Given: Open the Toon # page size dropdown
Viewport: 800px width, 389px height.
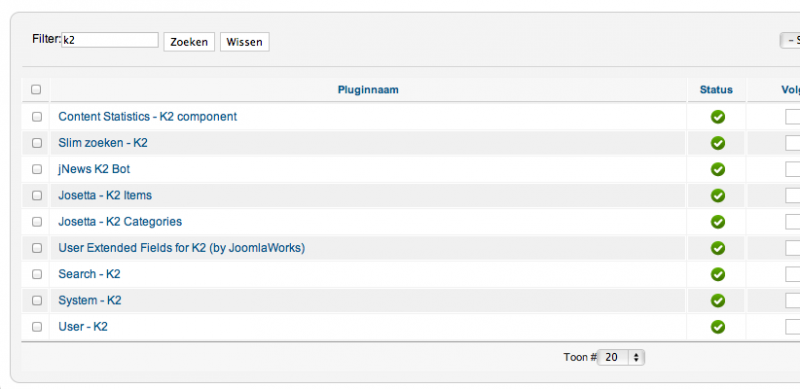Looking at the screenshot, I should [621, 357].
